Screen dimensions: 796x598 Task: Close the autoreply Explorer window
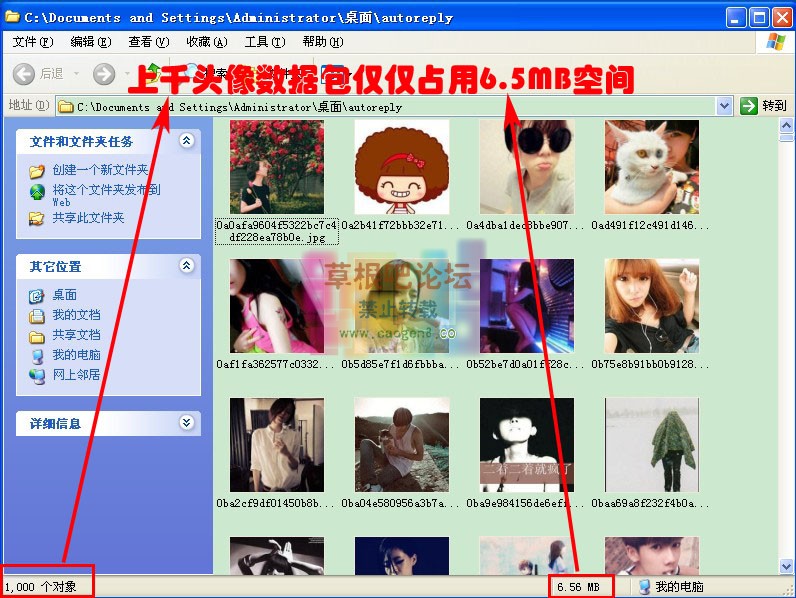click(x=782, y=18)
